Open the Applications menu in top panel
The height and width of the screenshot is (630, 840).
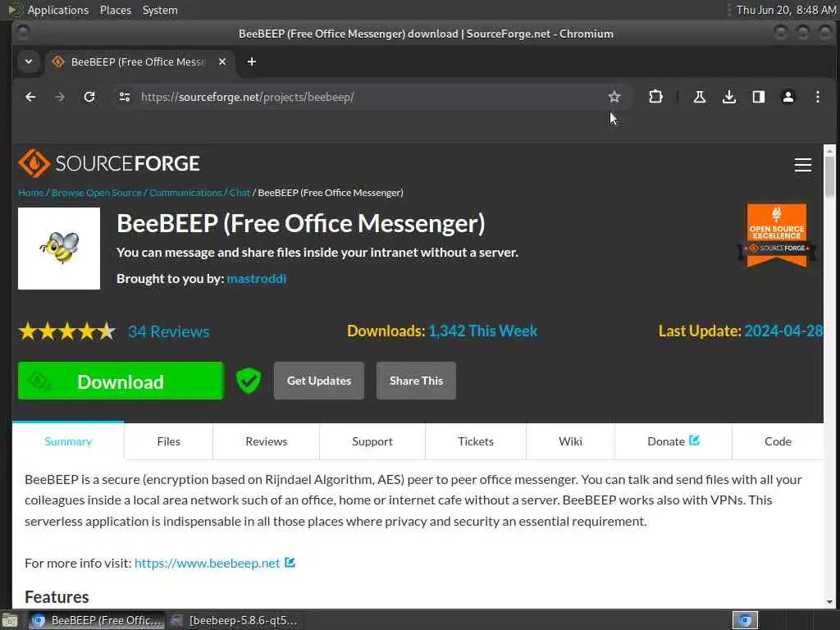point(58,10)
